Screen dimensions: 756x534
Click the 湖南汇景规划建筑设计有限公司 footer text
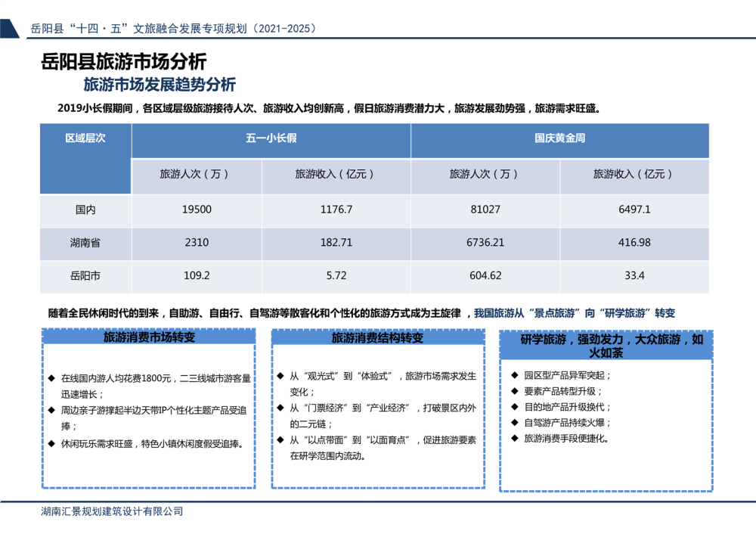click(x=112, y=511)
